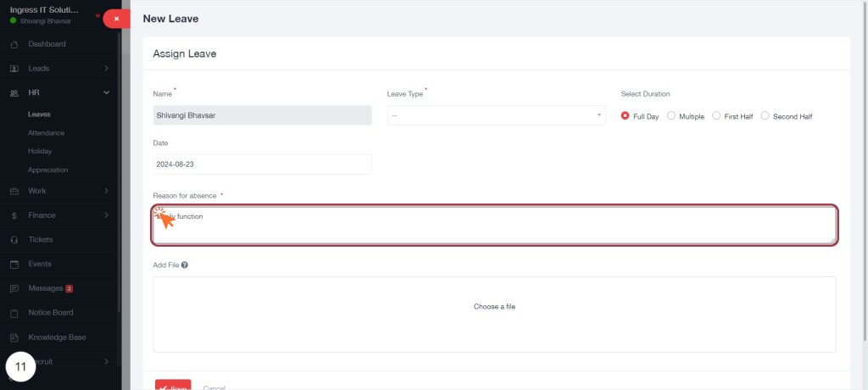Viewport: 868px width, 390px height.
Task: Expand the Leads submenu chevron
Action: click(x=106, y=69)
